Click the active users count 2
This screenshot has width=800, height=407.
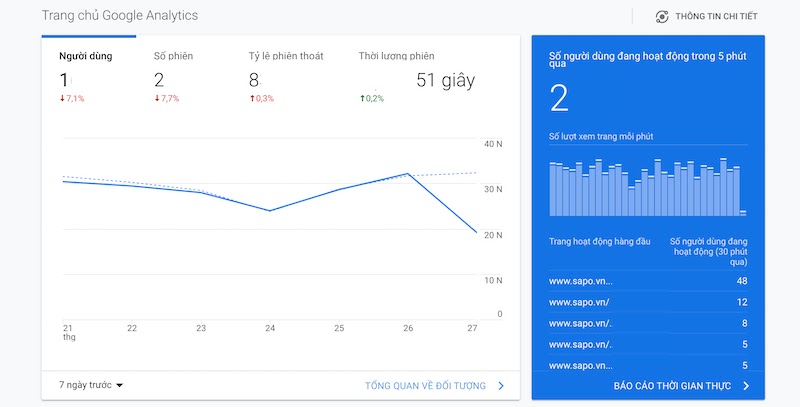click(x=559, y=98)
